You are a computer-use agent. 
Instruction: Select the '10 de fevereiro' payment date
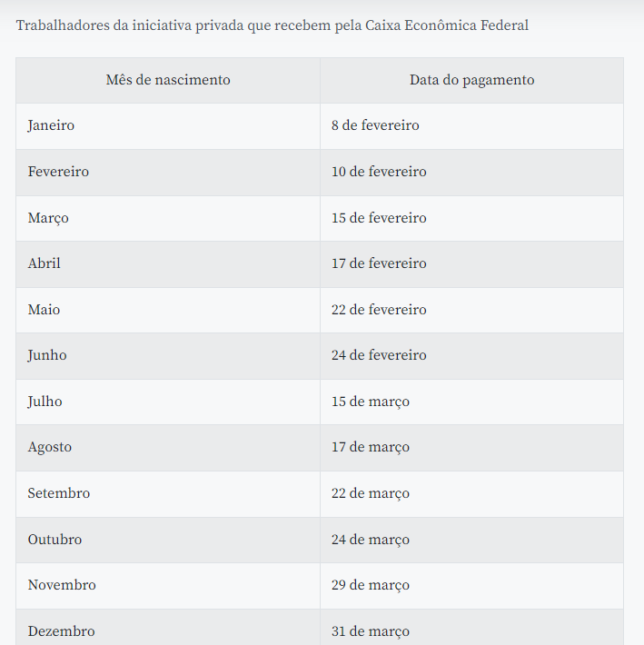pyautogui.click(x=379, y=172)
